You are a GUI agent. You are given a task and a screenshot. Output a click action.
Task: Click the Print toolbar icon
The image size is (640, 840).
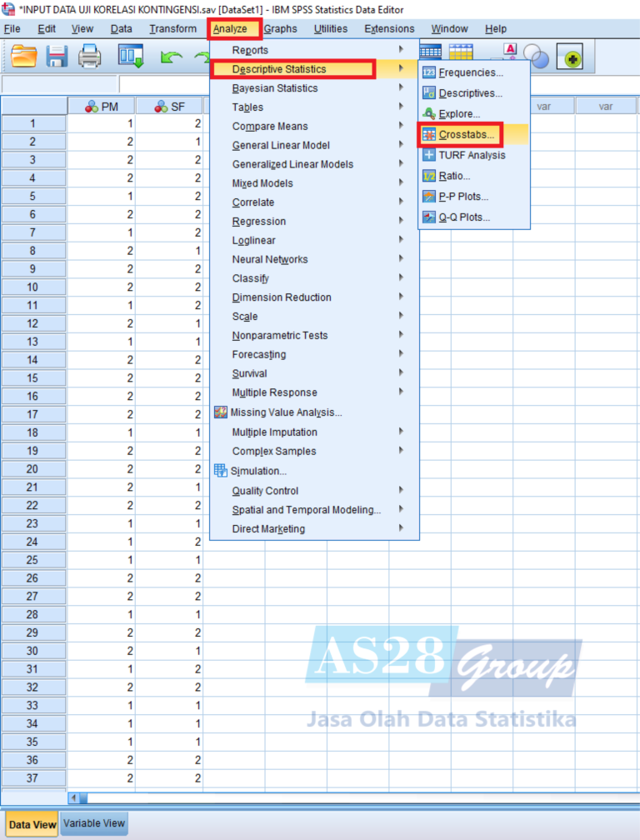click(89, 57)
